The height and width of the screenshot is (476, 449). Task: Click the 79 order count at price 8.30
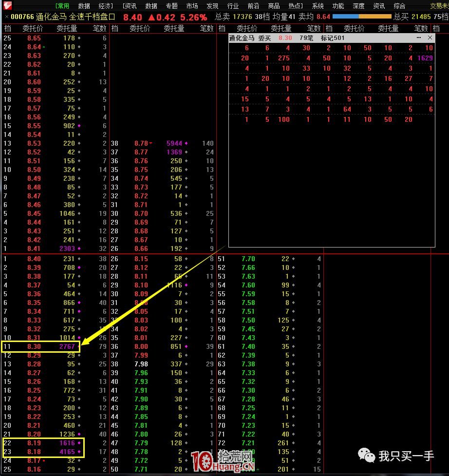pos(103,346)
